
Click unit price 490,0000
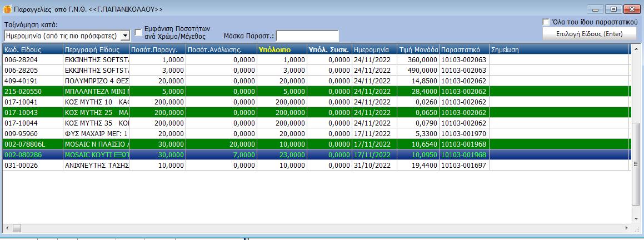[x=422, y=70]
